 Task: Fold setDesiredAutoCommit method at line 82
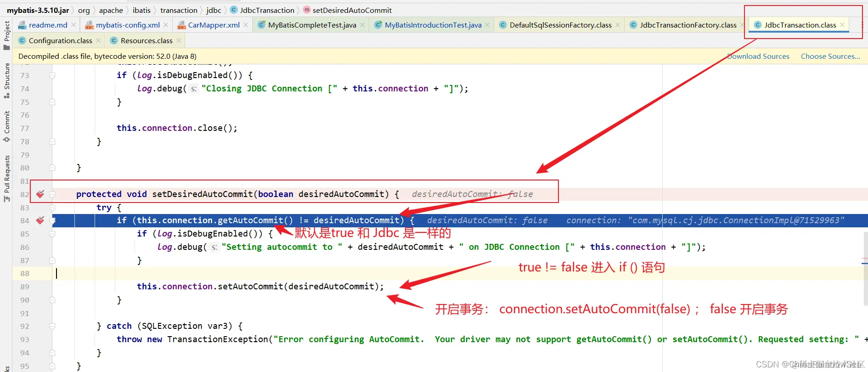click(x=52, y=194)
